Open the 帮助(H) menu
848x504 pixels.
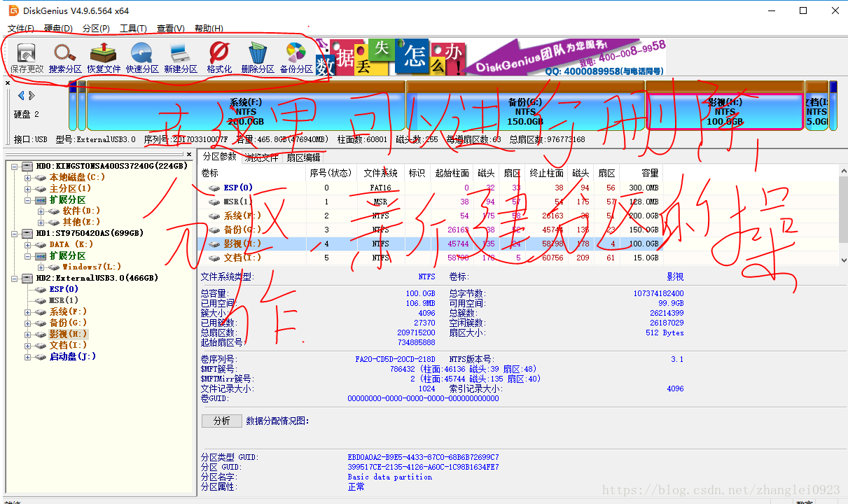coord(209,29)
